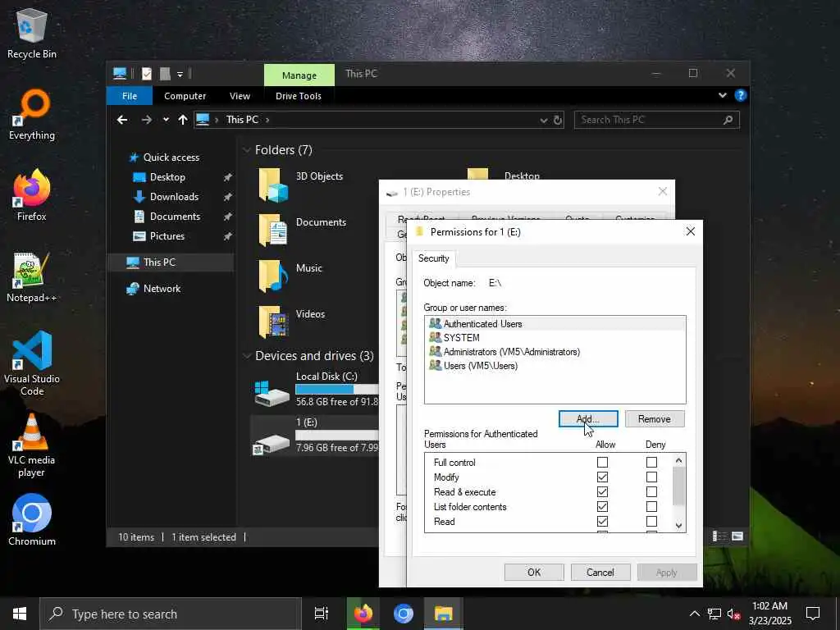Switch to Large icons view in status bar
The image size is (840, 630).
[737, 536]
